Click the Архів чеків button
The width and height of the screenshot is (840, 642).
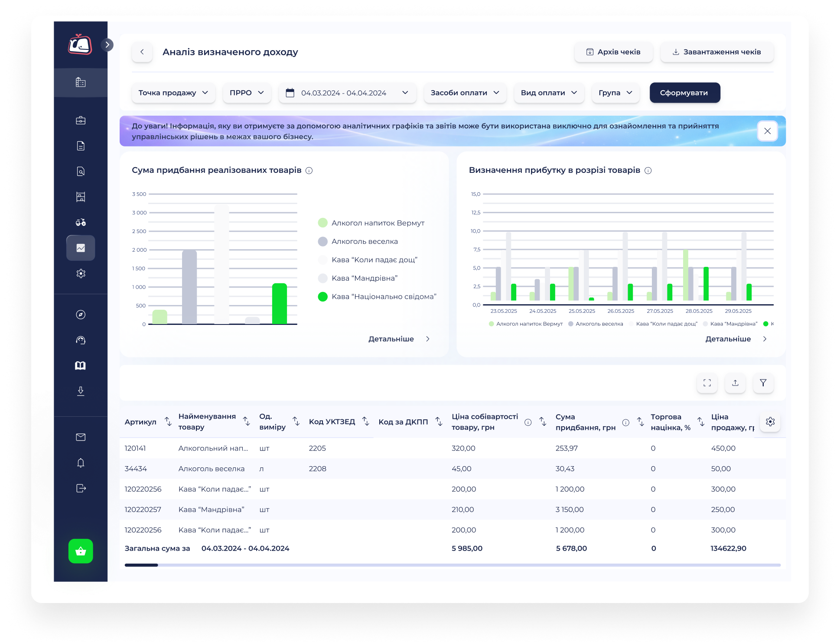click(613, 52)
